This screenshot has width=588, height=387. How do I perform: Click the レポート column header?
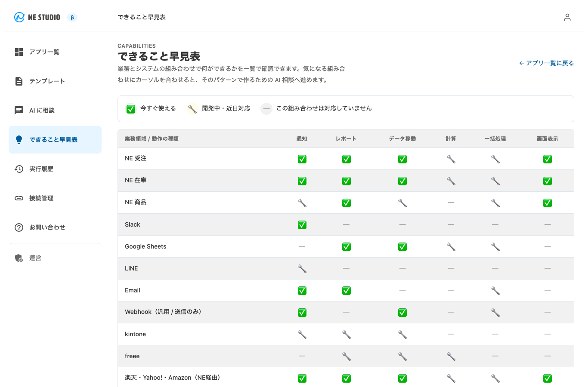(x=347, y=139)
